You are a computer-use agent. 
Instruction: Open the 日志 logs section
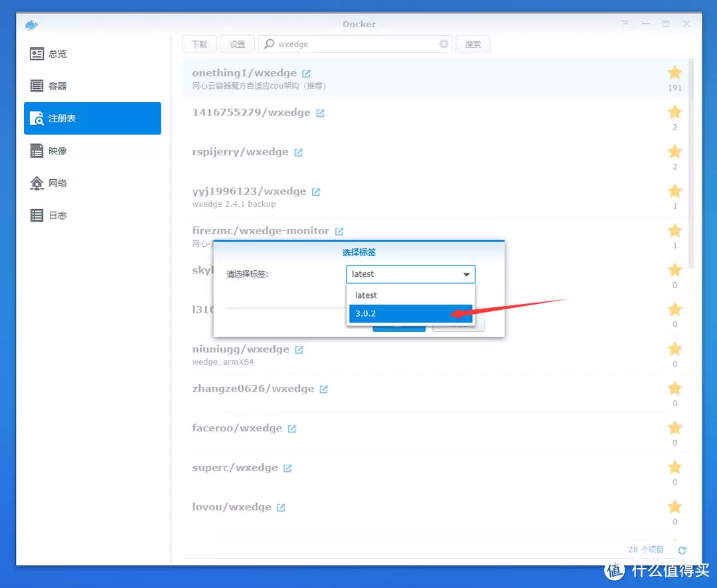click(92, 215)
